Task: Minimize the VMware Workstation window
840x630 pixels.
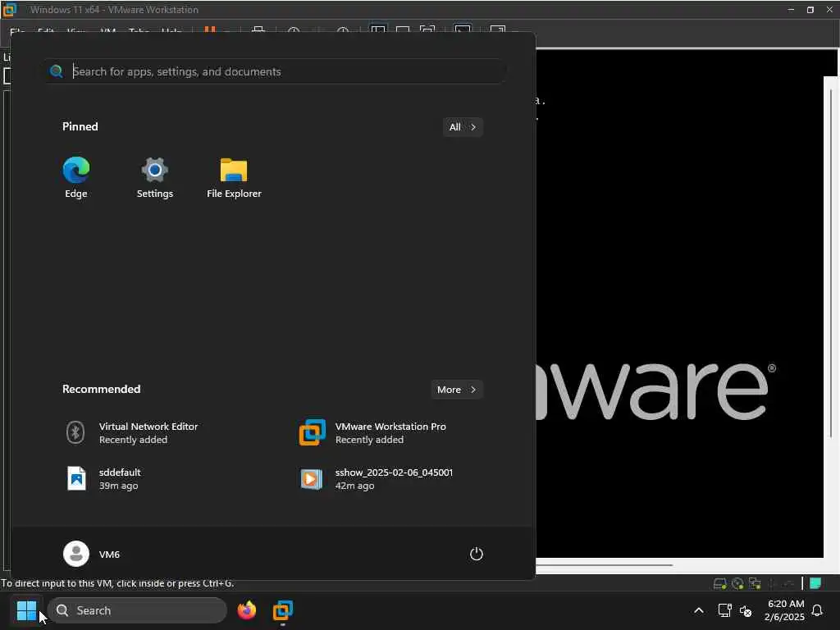Action: coord(791,10)
